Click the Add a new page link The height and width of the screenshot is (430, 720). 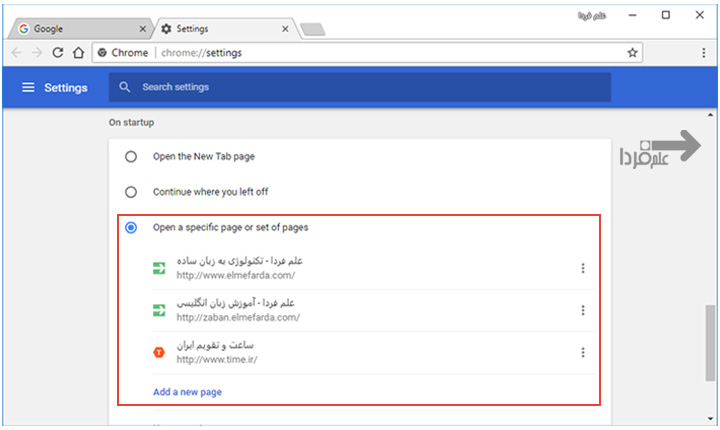coord(187,392)
